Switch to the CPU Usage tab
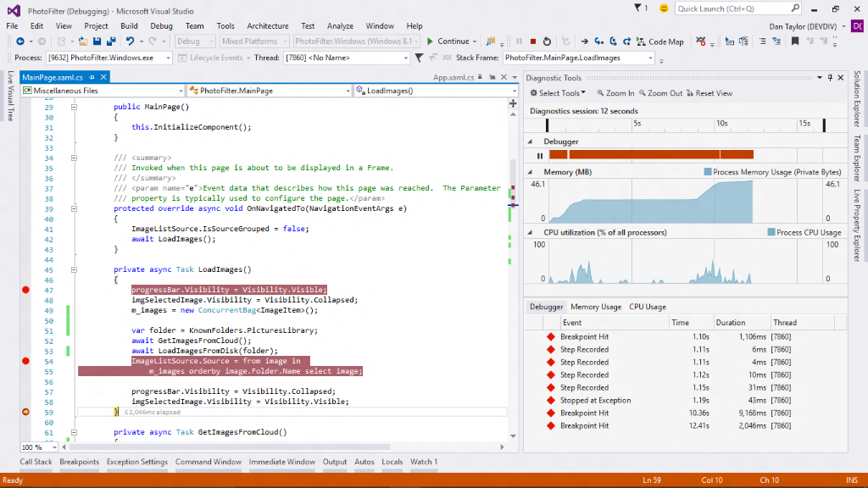The height and width of the screenshot is (488, 868). coord(647,307)
